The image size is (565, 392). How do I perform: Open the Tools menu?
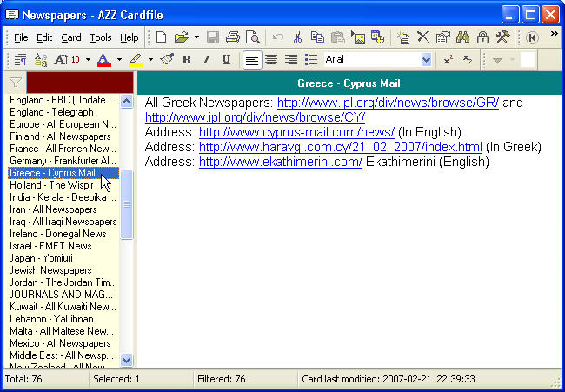click(x=101, y=37)
